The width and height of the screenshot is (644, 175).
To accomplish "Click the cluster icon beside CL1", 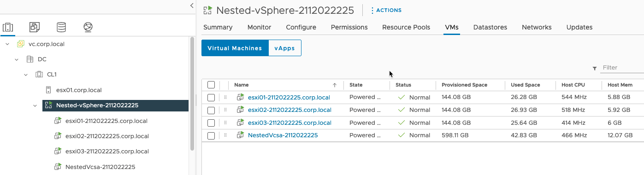I will tap(39, 75).
